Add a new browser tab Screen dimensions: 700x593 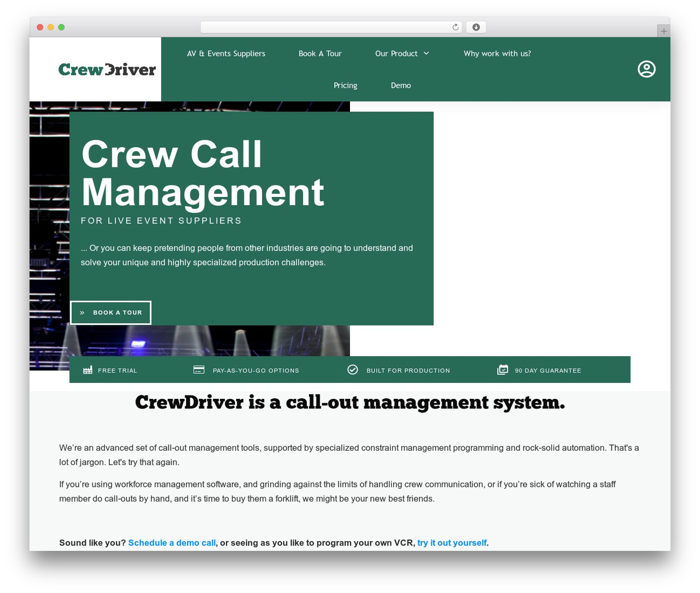pos(663,31)
